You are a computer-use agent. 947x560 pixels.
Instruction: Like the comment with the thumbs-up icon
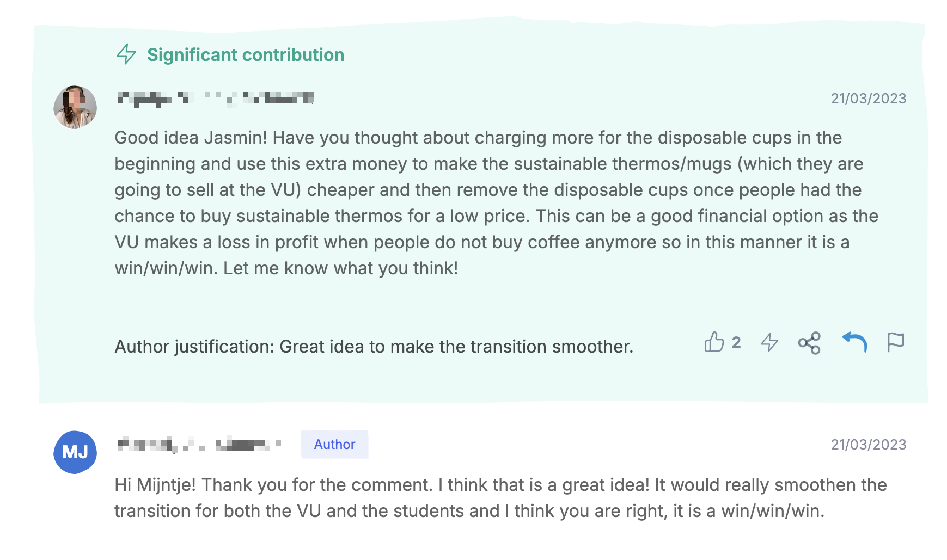(x=714, y=342)
